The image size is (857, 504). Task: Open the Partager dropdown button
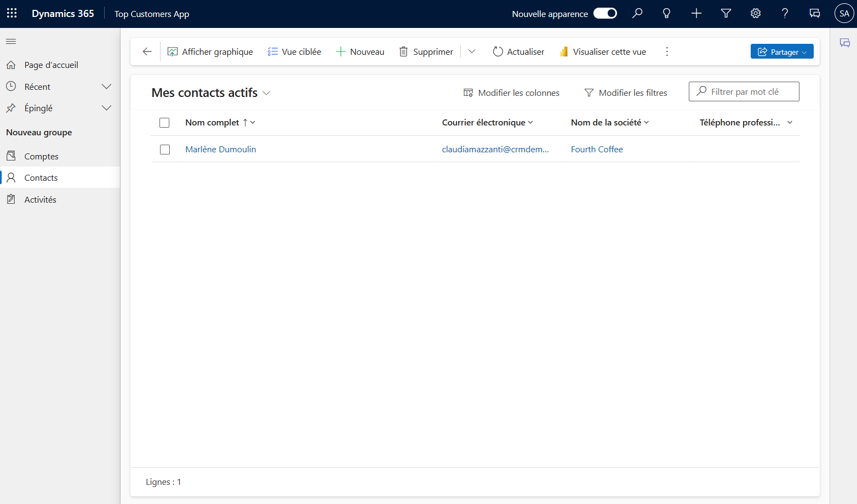[782, 51]
